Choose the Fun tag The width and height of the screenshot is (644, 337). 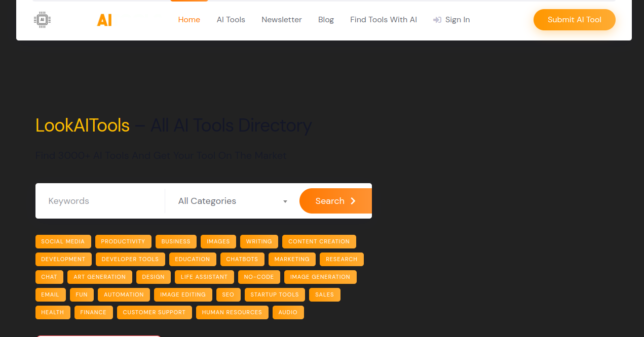[82, 294]
